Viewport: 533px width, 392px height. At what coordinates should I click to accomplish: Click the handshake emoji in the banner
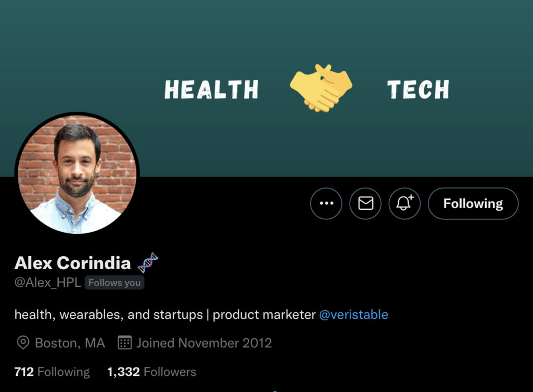coord(321,87)
